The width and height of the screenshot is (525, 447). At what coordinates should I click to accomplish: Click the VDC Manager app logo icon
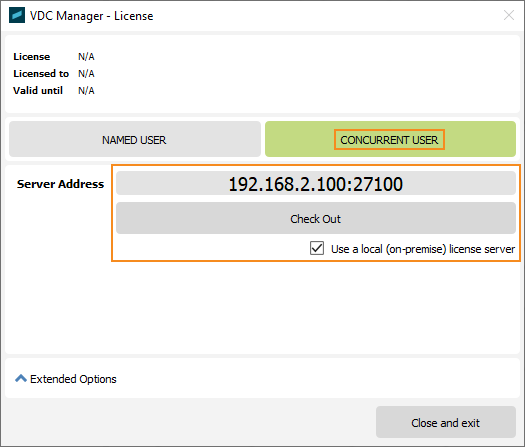click(17, 15)
